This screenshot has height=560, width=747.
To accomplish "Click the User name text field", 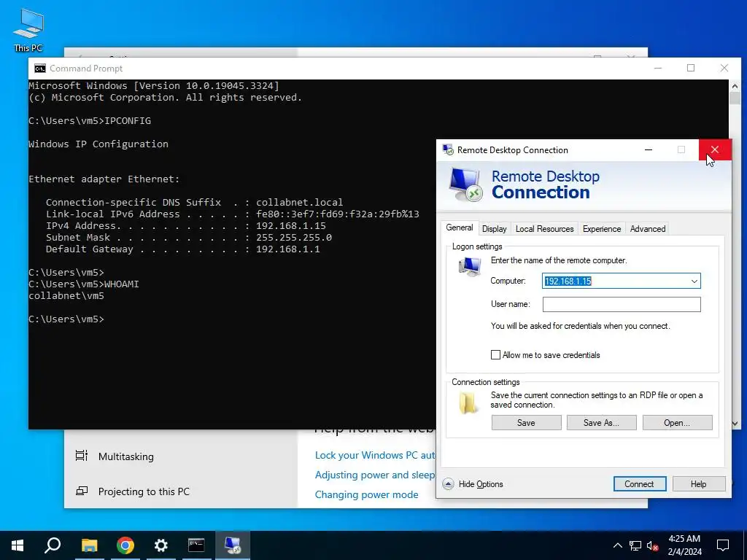I will click(x=622, y=304).
